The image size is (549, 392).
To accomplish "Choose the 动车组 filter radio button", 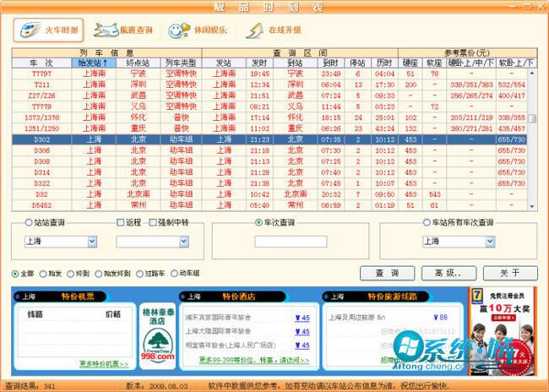I will tap(175, 274).
